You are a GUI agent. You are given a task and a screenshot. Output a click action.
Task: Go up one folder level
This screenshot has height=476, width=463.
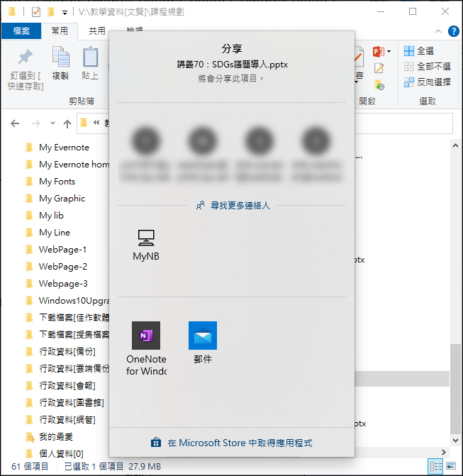pyautogui.click(x=67, y=123)
